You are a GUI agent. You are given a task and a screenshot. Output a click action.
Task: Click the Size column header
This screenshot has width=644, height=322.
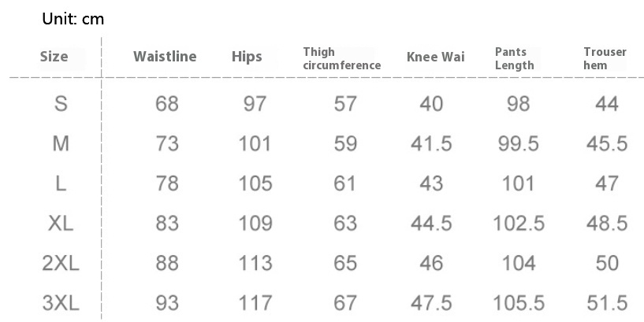pos(54,57)
